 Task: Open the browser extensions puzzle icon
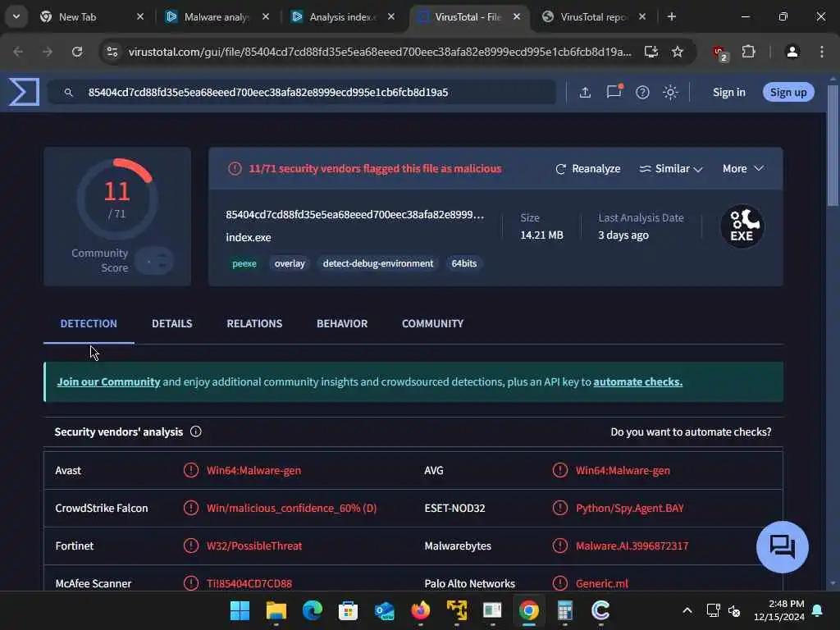(748, 52)
